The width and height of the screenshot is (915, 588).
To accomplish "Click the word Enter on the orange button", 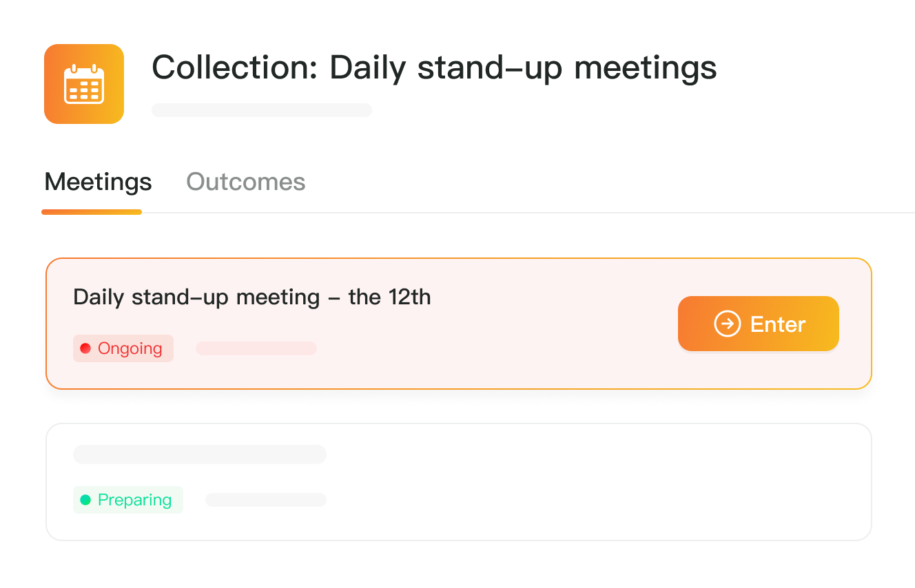I will tap(778, 324).
